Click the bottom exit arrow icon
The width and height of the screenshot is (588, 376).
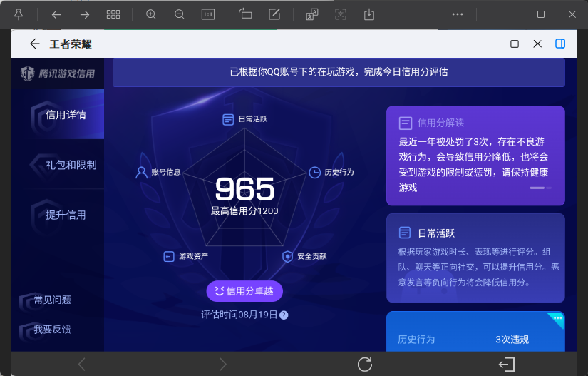pos(507,365)
